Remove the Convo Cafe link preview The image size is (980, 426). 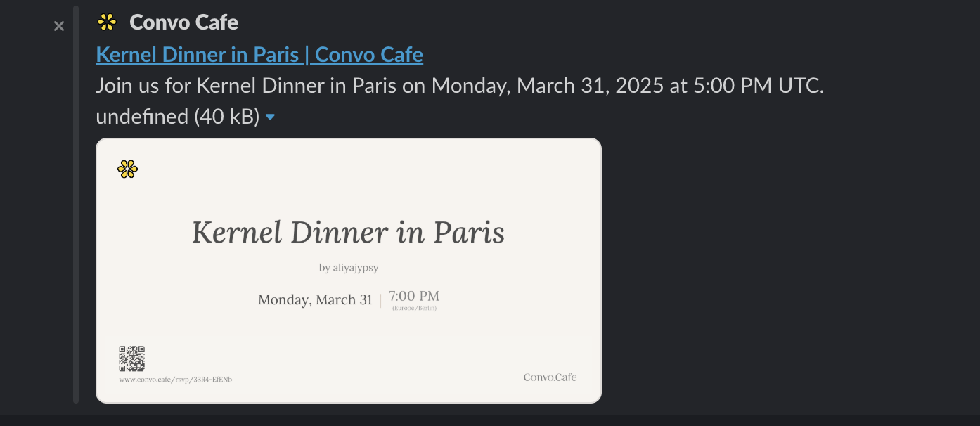(59, 26)
